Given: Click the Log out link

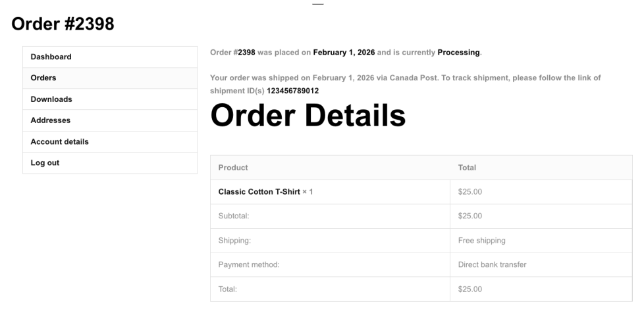Looking at the screenshot, I should pyautogui.click(x=45, y=162).
